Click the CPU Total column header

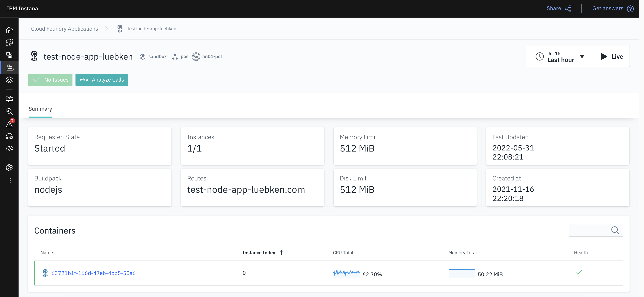point(343,253)
